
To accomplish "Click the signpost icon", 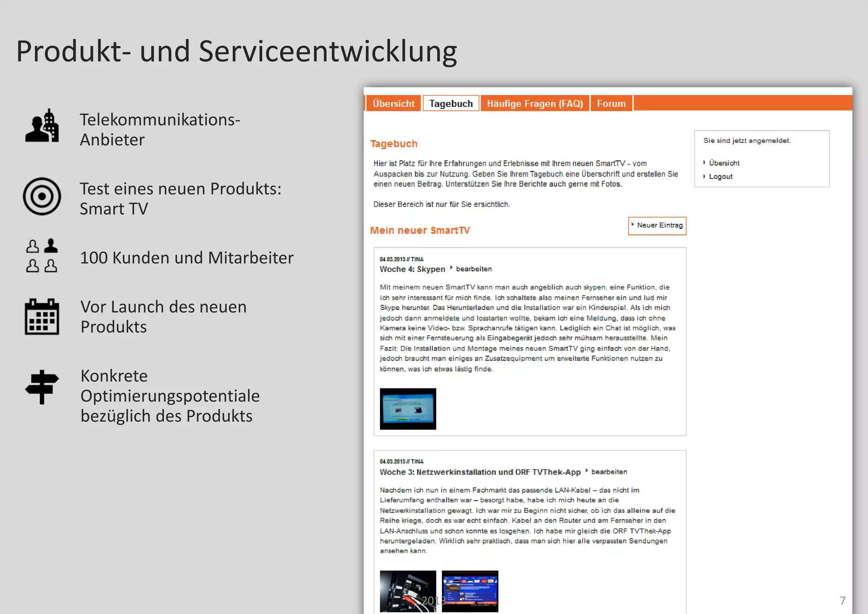I will pos(42,387).
